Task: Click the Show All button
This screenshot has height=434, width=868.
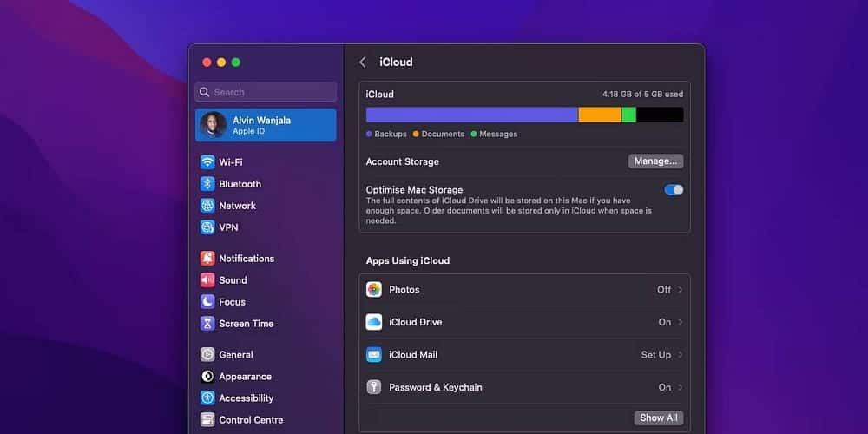Action: (x=658, y=418)
